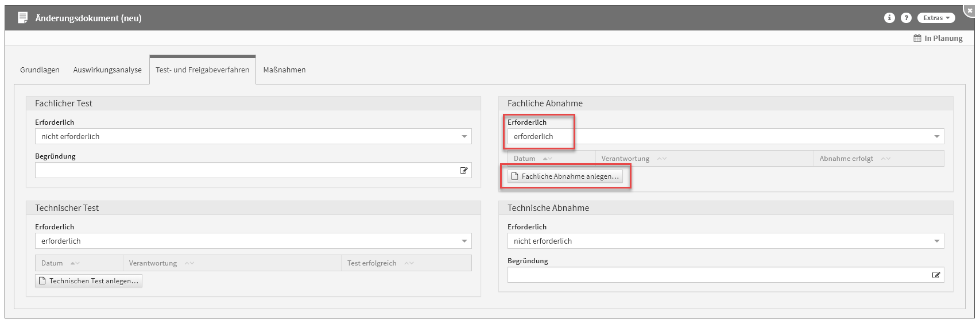Screen dimensions: 980x323
Task: Go to the Maßnahmen tab
Action: 284,70
